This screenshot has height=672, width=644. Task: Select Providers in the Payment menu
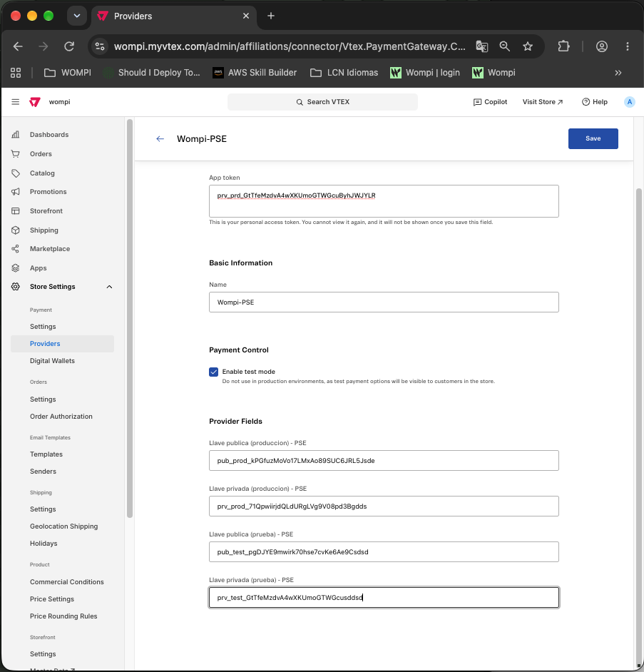(x=63, y=344)
